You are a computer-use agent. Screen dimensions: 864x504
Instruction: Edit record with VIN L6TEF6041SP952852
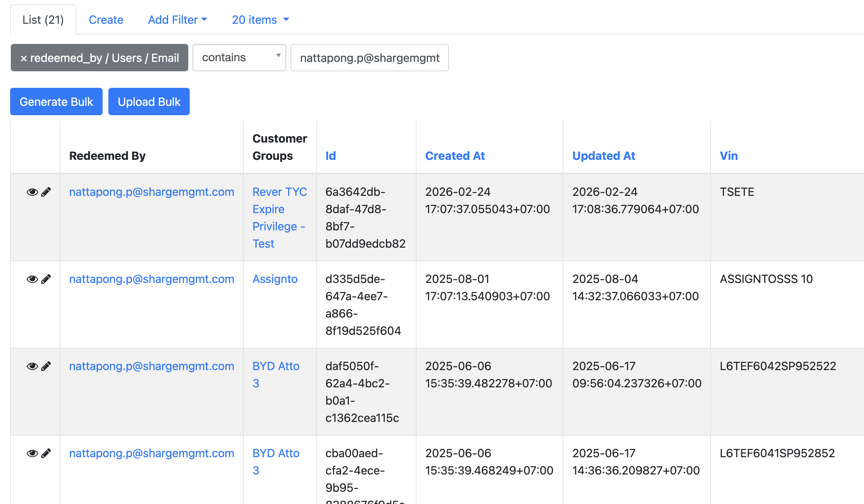(46, 454)
